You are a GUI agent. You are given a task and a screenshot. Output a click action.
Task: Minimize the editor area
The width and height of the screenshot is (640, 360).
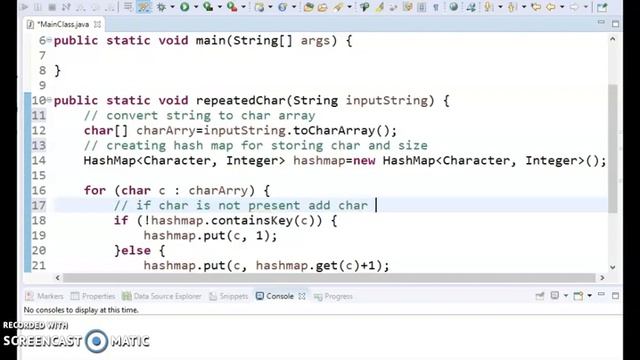[601, 22]
